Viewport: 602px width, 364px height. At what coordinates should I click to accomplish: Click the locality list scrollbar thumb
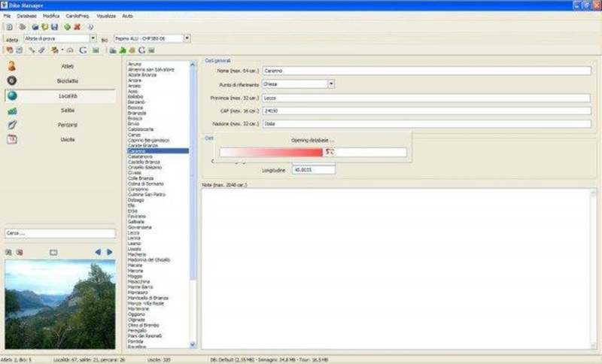[x=193, y=174]
